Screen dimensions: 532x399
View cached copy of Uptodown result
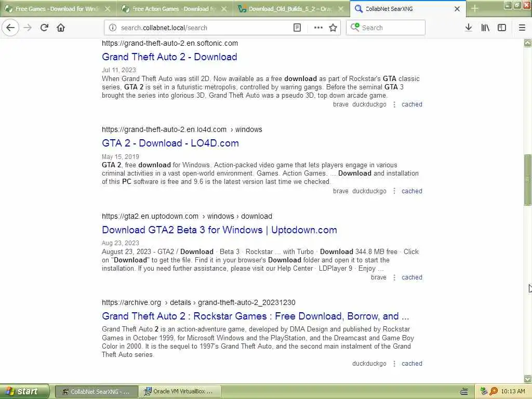click(412, 277)
